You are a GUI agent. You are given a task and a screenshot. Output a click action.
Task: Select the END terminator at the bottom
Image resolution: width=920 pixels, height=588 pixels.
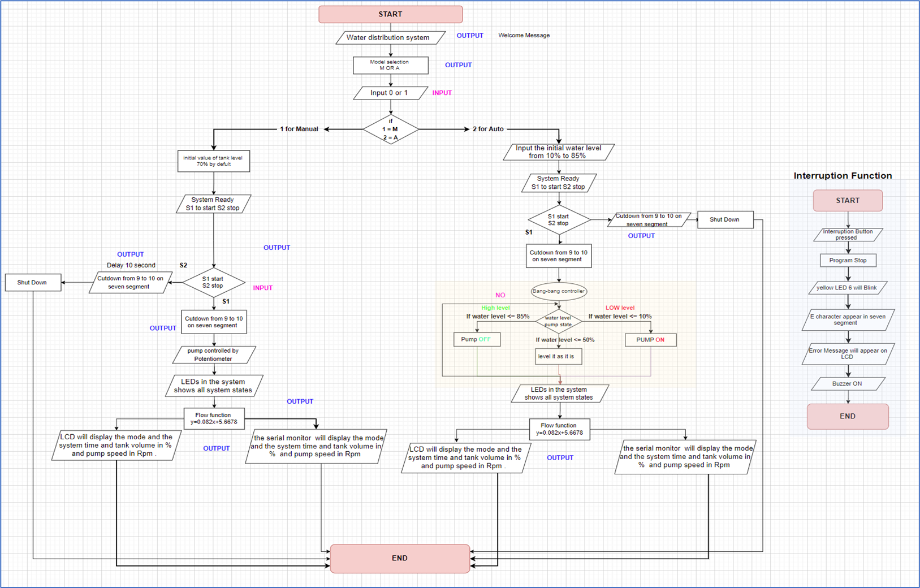399,558
